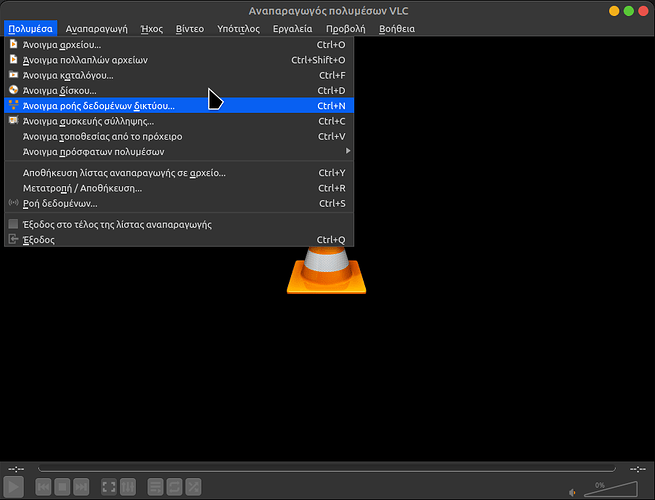Toggle the shuffle/random playback button
Viewport: 655px width, 500px height.
pos(193,487)
